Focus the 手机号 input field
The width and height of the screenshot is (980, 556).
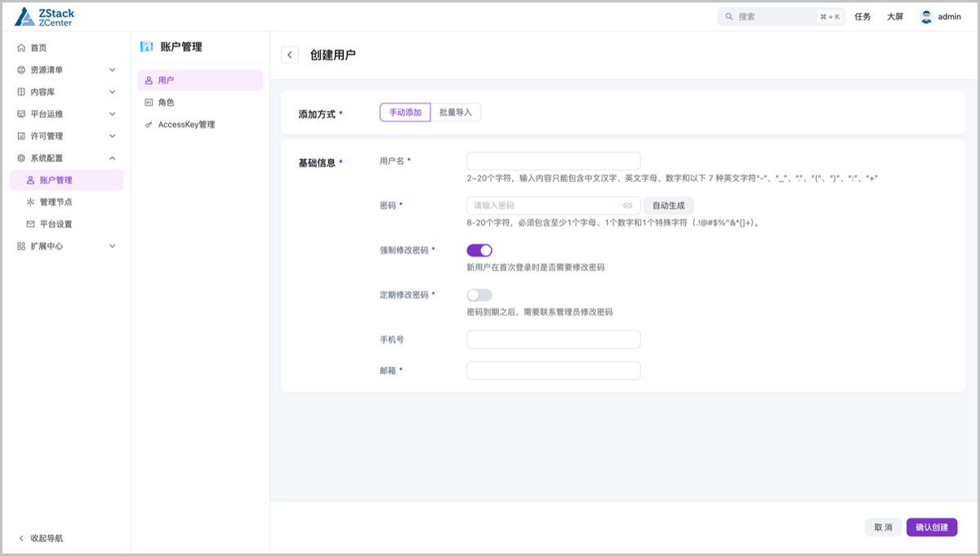(x=554, y=339)
